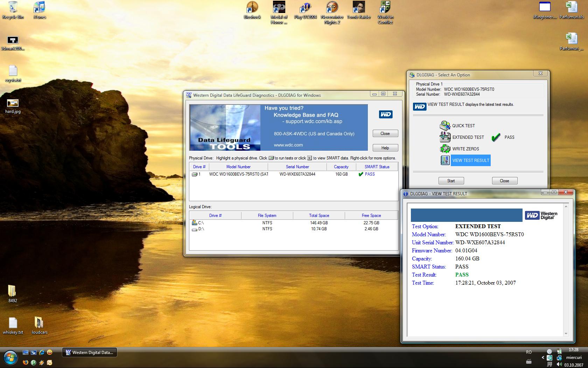Click the 2.46 GB free space value
This screenshot has width=588, height=368.
pos(371,229)
